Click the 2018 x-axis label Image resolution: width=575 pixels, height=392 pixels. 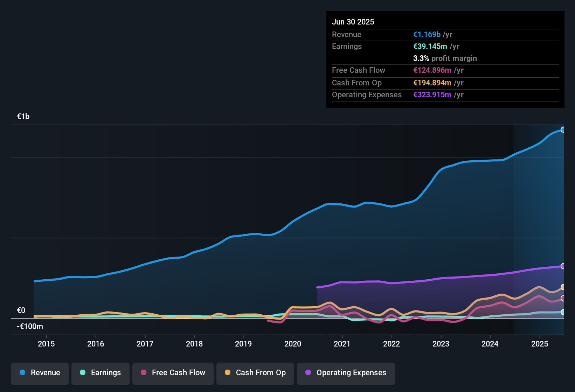194,344
